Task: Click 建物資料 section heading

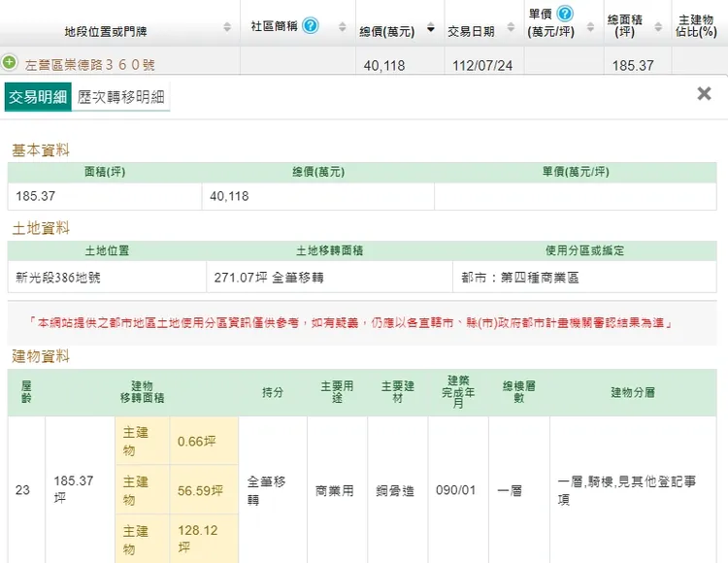Action: click(x=41, y=356)
